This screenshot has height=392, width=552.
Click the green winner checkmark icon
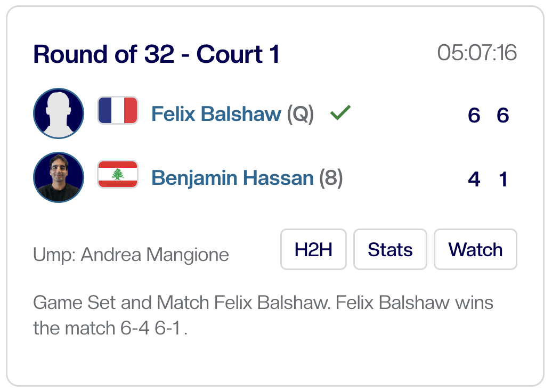click(x=340, y=112)
